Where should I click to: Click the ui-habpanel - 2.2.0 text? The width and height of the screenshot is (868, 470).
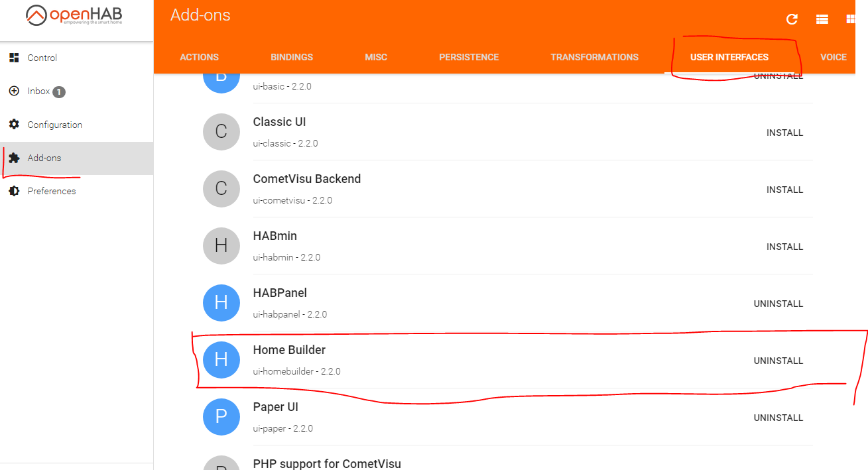(290, 314)
